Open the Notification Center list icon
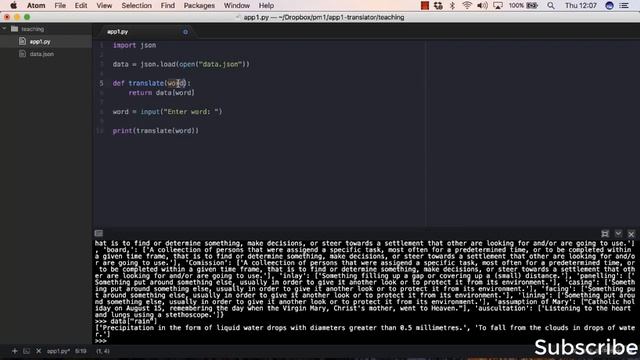The height and width of the screenshot is (360, 640). [624, 6]
